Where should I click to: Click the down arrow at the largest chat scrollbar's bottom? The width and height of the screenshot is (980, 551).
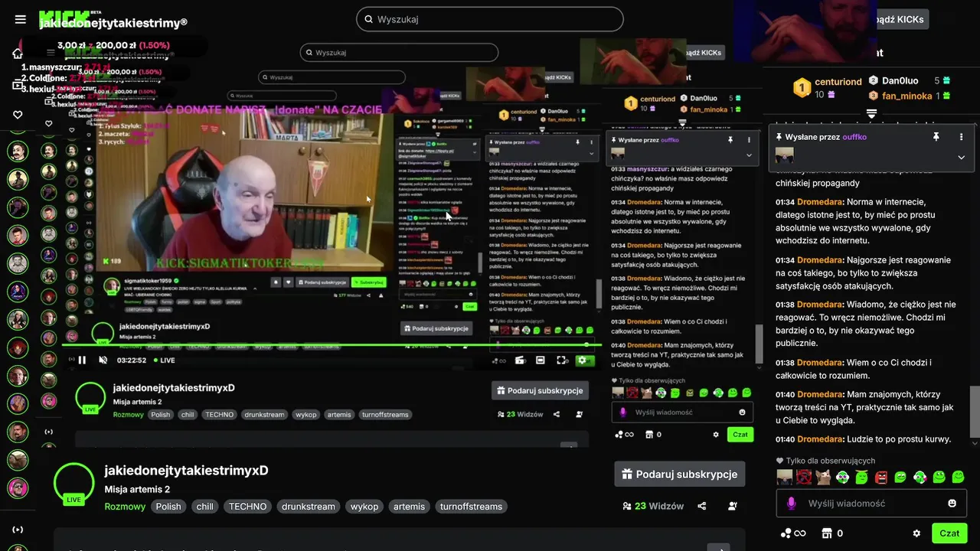tap(975, 442)
